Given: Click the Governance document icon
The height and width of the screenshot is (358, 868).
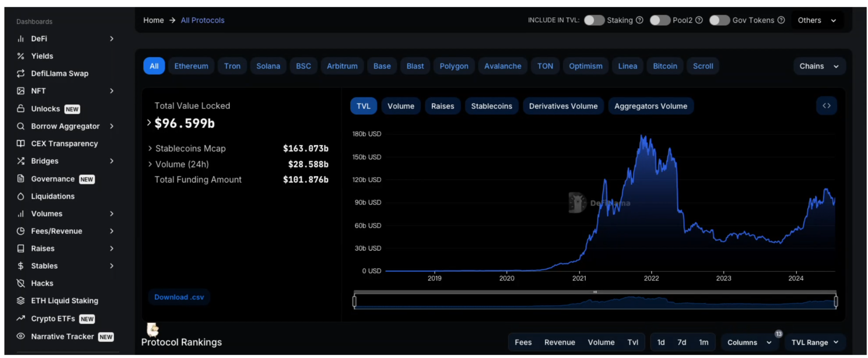Looking at the screenshot, I should (21, 179).
